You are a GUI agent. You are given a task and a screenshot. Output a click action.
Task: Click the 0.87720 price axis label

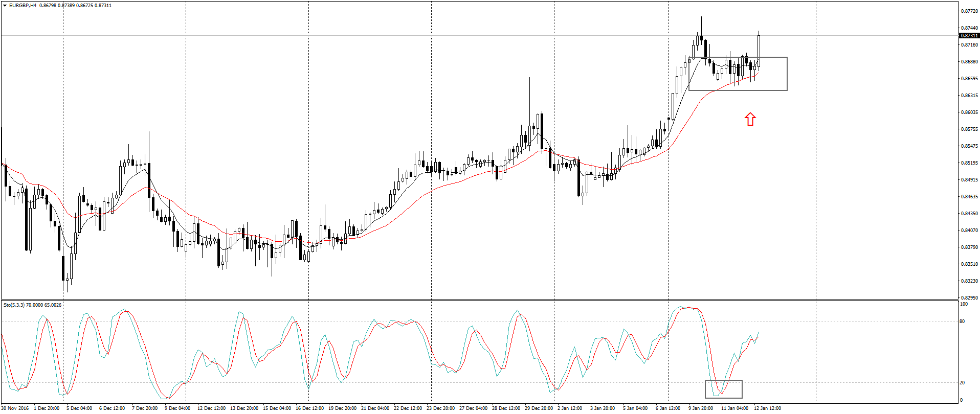(969, 11)
